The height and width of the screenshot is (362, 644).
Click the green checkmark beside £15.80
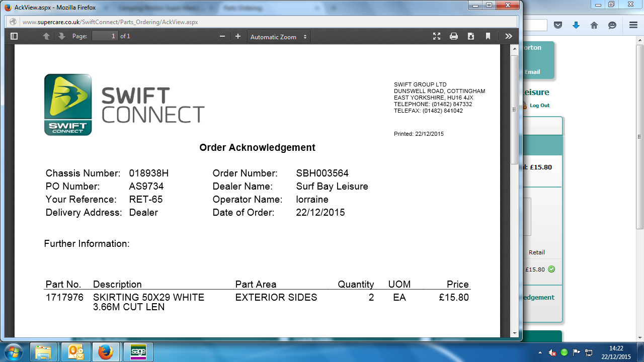tap(551, 269)
